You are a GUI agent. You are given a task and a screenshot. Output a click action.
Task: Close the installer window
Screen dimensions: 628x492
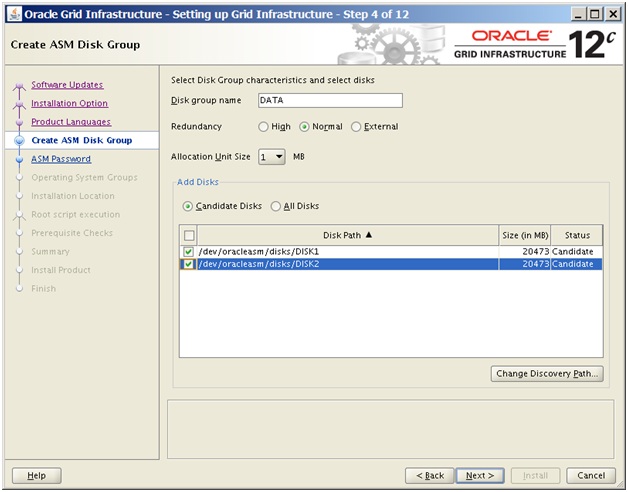[613, 15]
